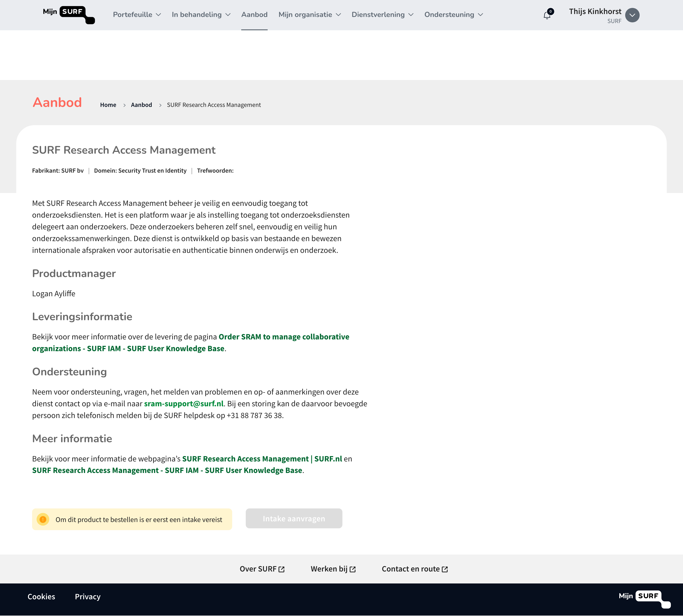Open the Contact en route footer link
The width and height of the screenshot is (683, 616).
pyautogui.click(x=415, y=569)
